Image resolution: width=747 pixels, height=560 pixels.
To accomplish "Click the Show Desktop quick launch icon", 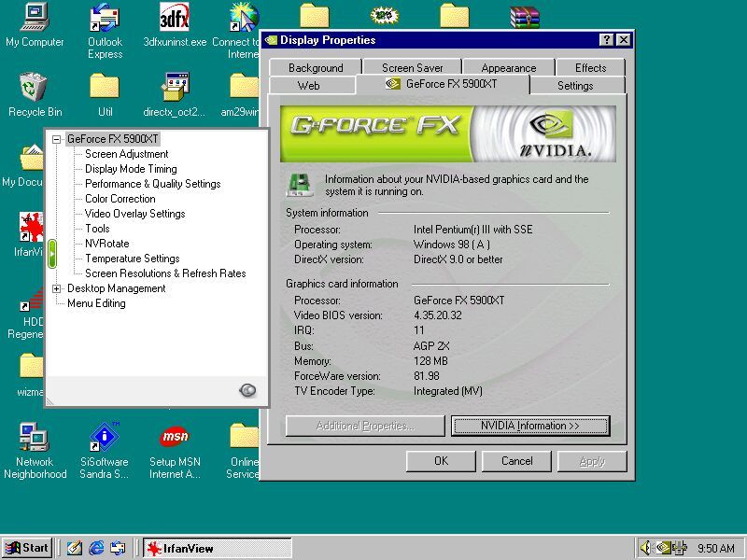I will (74, 548).
